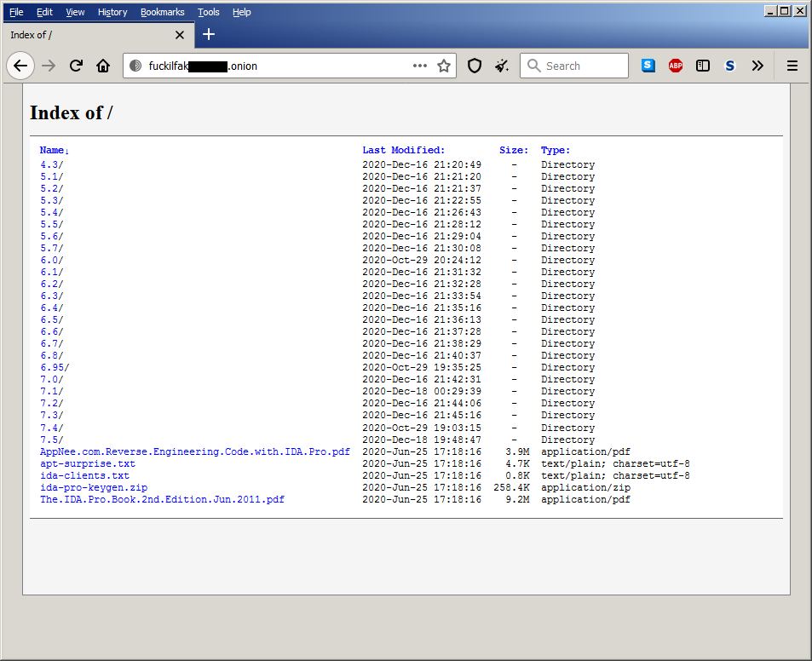
Task: Maximize the browser window
Action: coord(785,11)
